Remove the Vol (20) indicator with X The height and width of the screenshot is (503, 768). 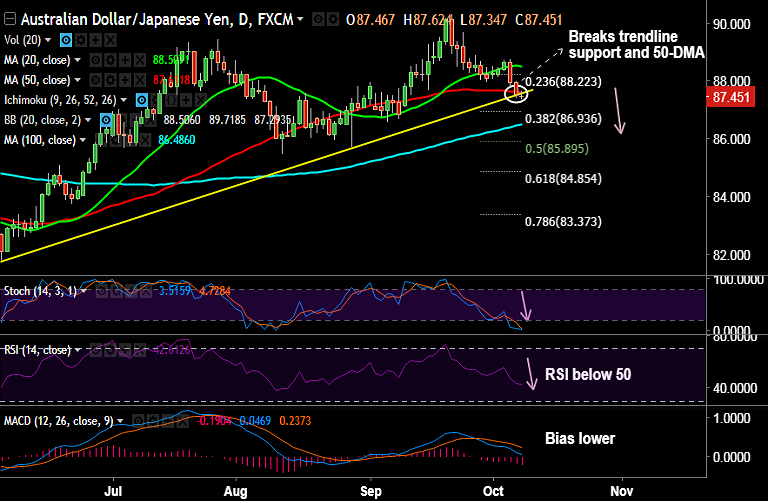point(110,40)
